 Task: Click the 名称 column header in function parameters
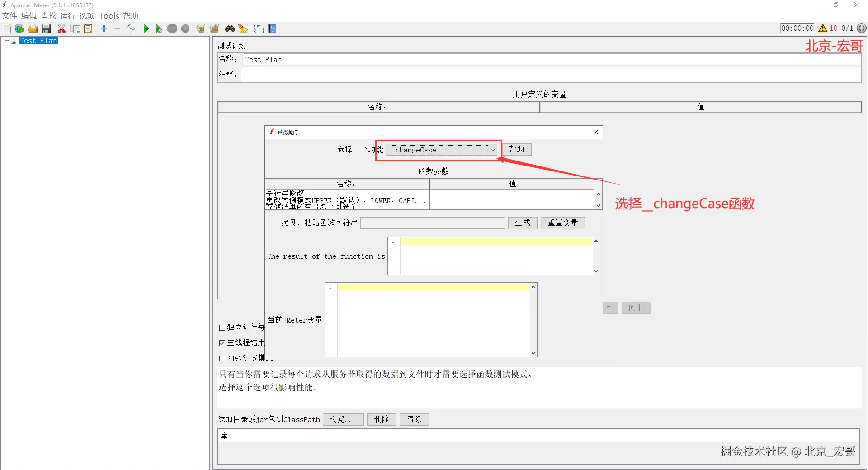(347, 184)
